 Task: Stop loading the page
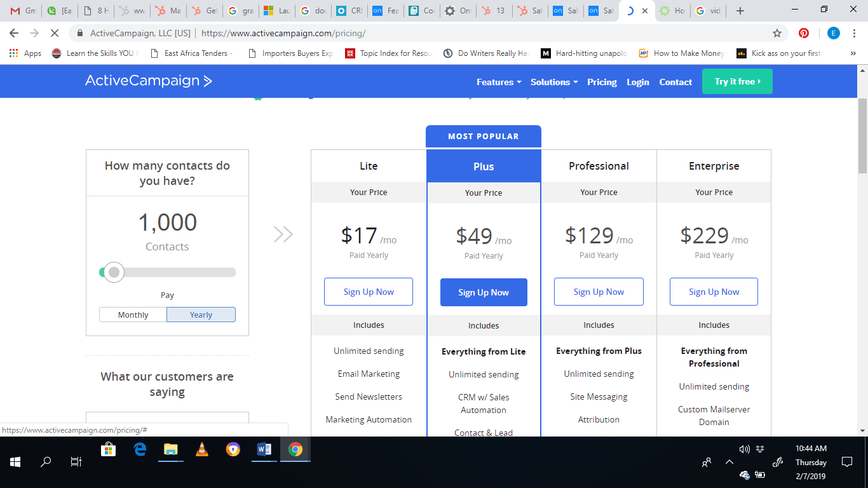[54, 33]
